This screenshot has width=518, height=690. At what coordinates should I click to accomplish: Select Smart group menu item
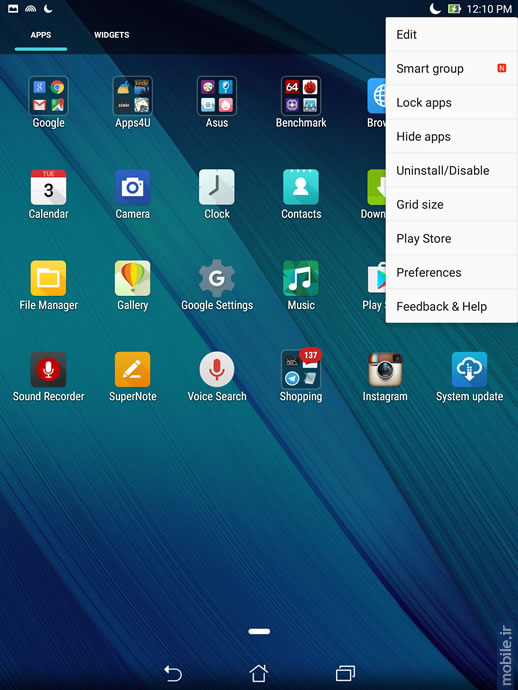click(x=452, y=69)
